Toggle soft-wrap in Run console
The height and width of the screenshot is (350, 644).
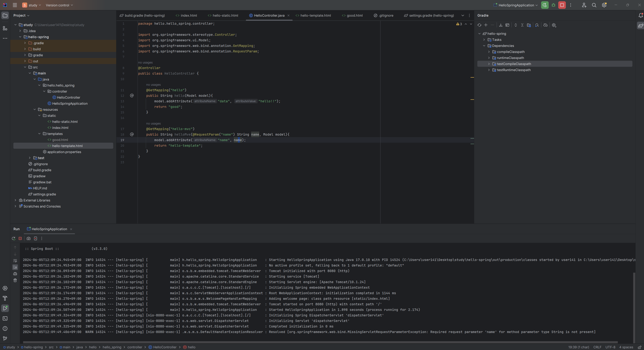tap(15, 261)
